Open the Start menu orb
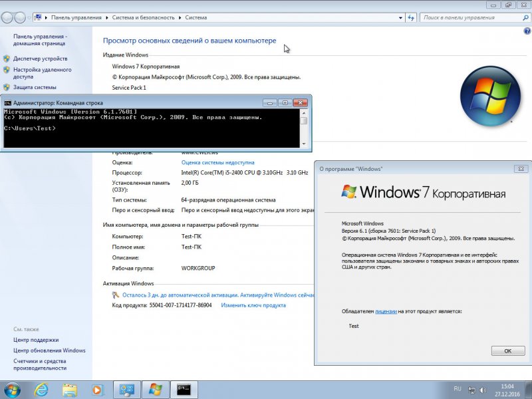The width and height of the screenshot is (532, 399). [12, 389]
